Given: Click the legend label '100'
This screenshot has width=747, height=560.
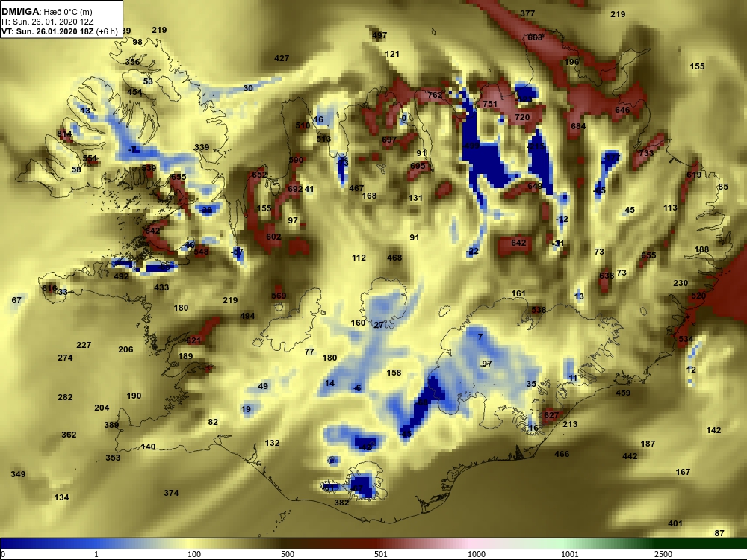Looking at the screenshot, I should tap(194, 554).
